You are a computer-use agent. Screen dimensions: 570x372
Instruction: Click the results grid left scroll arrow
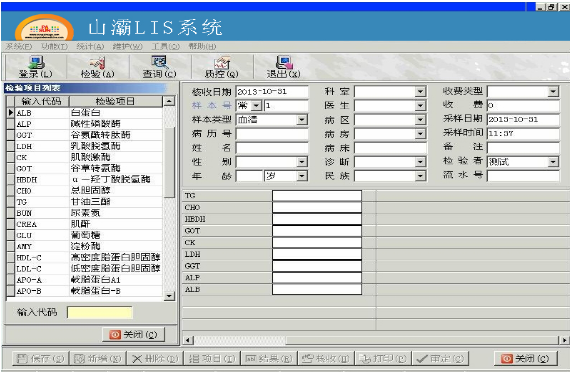[x=188, y=340]
